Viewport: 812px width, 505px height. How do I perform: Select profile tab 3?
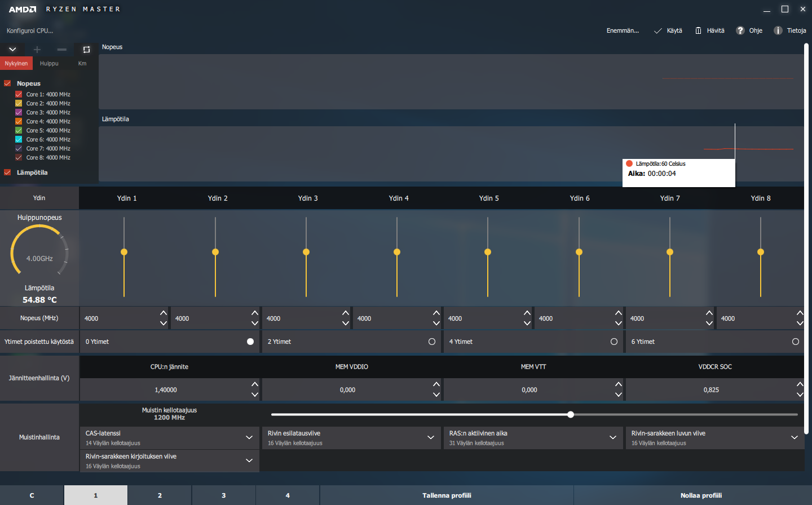[x=224, y=495]
